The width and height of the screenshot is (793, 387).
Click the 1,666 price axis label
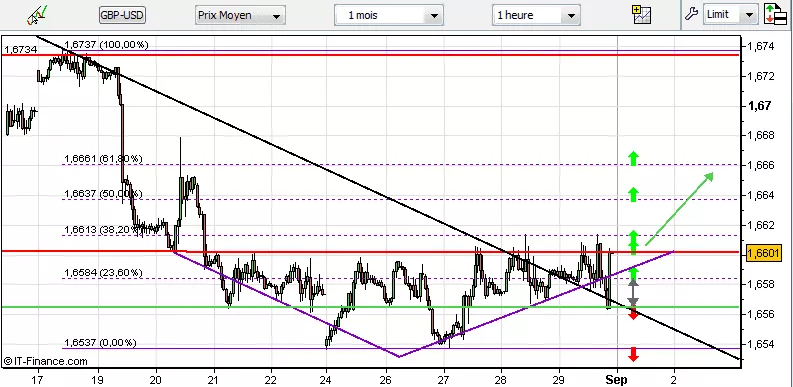tap(760, 165)
